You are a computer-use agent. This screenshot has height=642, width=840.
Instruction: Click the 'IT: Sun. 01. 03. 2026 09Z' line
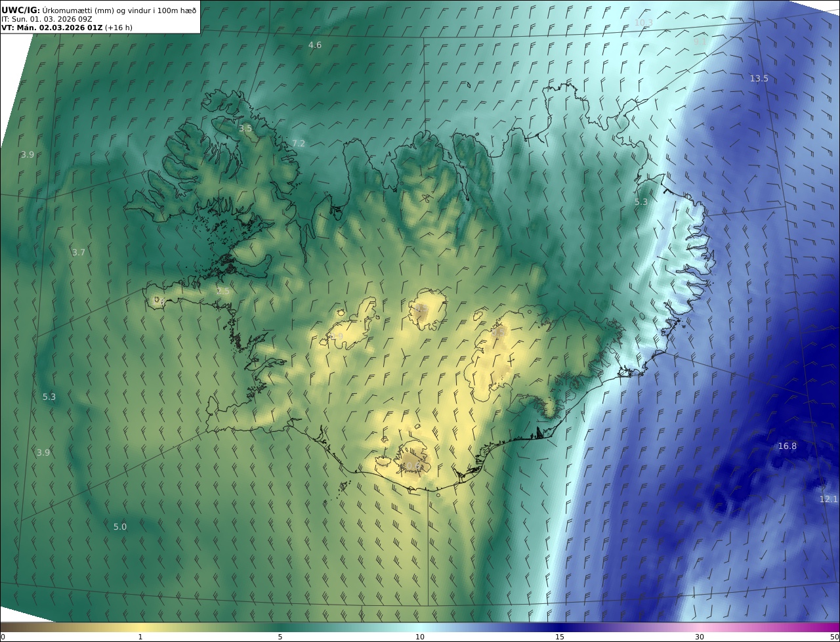tap(47, 19)
